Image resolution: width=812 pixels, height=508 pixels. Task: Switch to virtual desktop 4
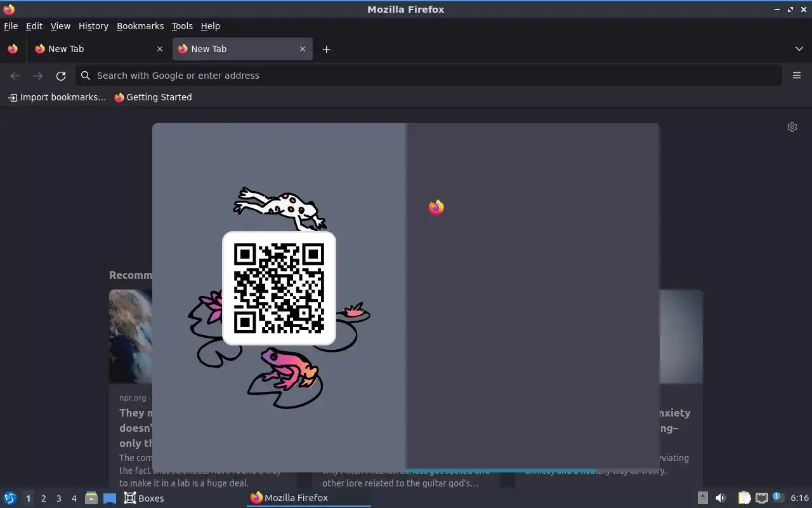[x=74, y=498]
